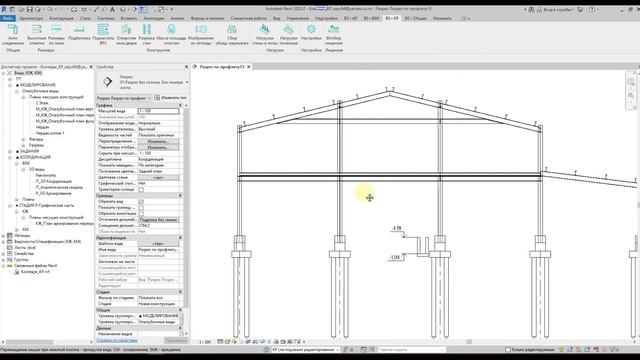The width and height of the screenshot is (640, 360).
Task: Open the Справка по свойствам link
Action: pos(117,340)
